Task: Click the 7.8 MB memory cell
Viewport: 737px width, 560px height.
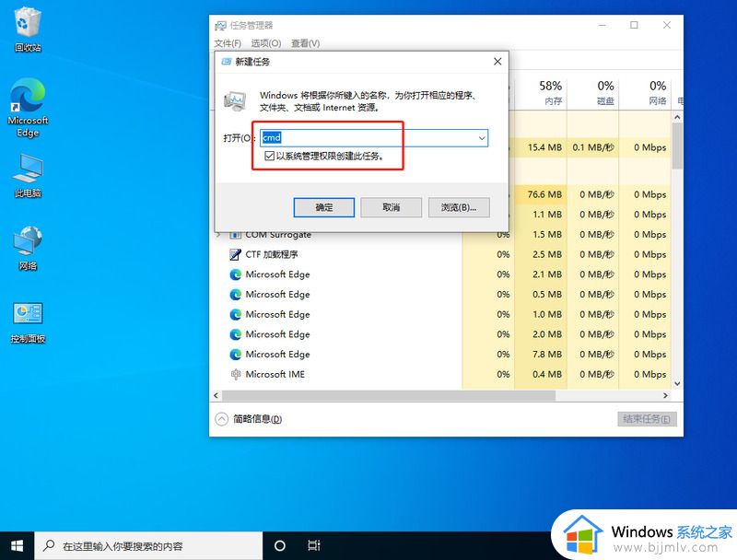Action: coord(541,355)
